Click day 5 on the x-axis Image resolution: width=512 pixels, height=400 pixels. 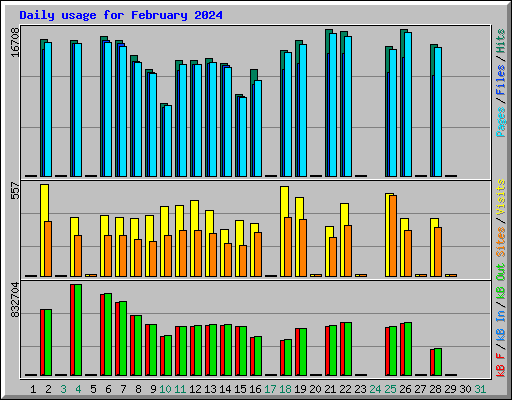tap(93, 389)
